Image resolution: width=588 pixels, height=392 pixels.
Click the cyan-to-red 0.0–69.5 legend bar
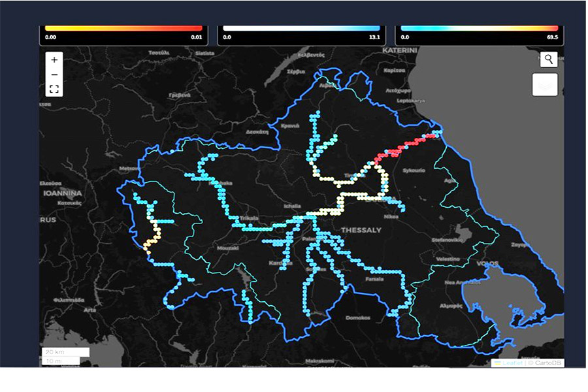[x=479, y=29]
